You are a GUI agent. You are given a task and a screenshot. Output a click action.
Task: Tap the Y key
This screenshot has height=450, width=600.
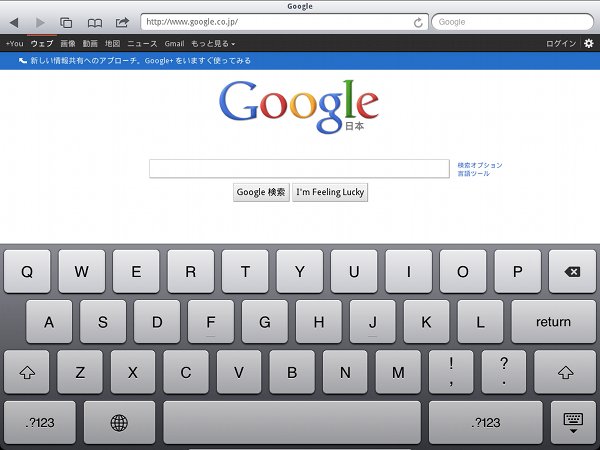click(x=300, y=272)
